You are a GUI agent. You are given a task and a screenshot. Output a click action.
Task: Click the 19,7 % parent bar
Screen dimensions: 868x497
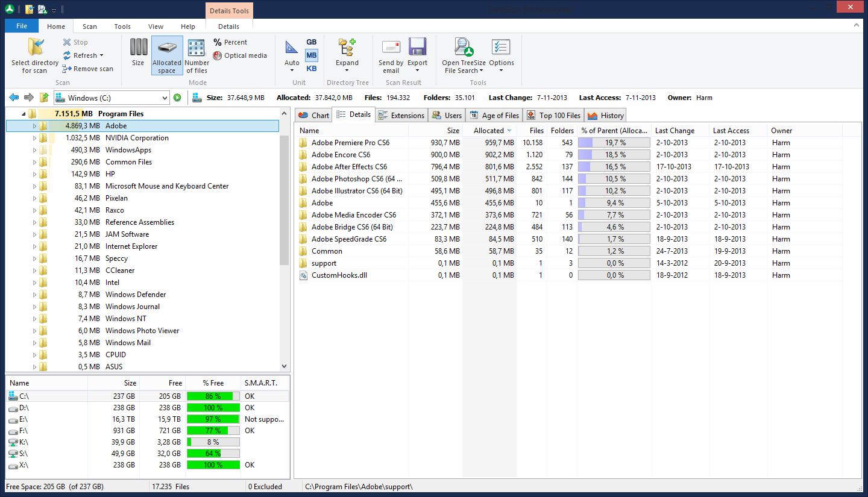coord(614,143)
